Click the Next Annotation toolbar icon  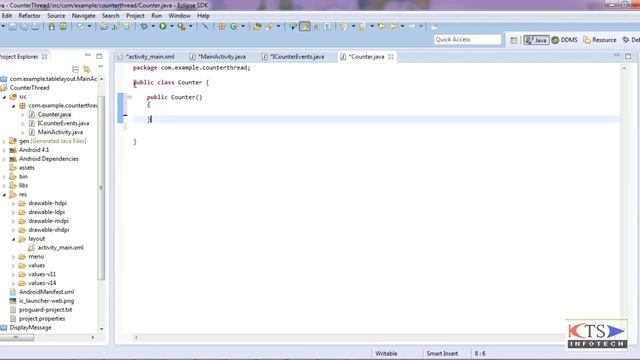tap(343, 27)
